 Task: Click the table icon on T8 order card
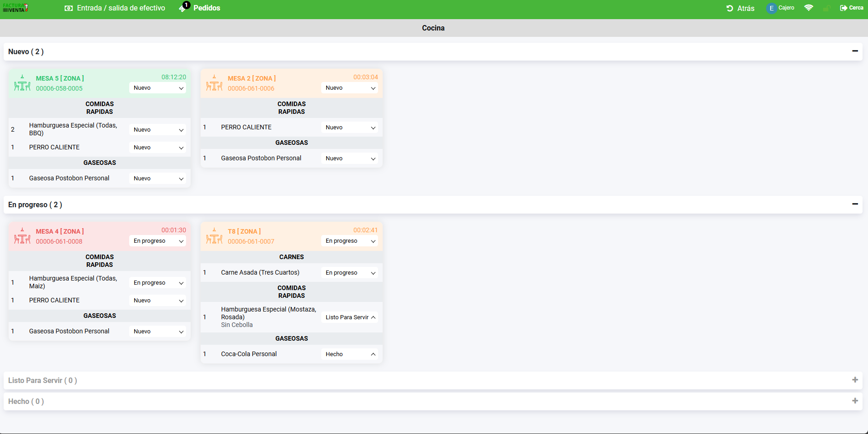click(x=214, y=236)
